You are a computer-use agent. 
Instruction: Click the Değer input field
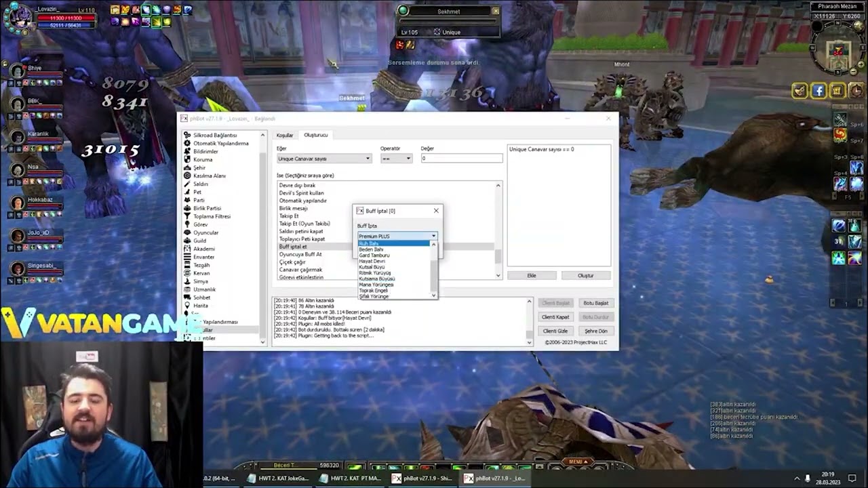(x=461, y=159)
